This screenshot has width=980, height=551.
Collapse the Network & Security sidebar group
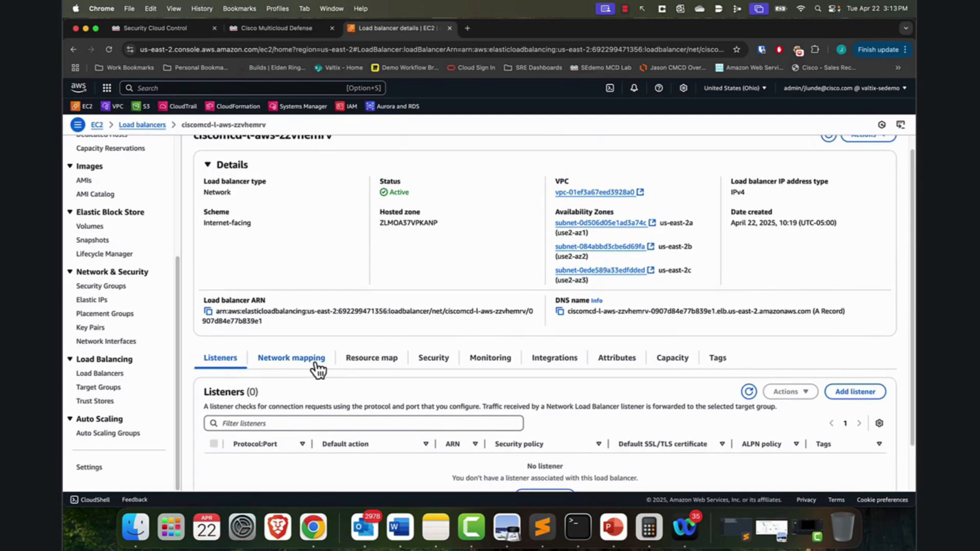[70, 271]
